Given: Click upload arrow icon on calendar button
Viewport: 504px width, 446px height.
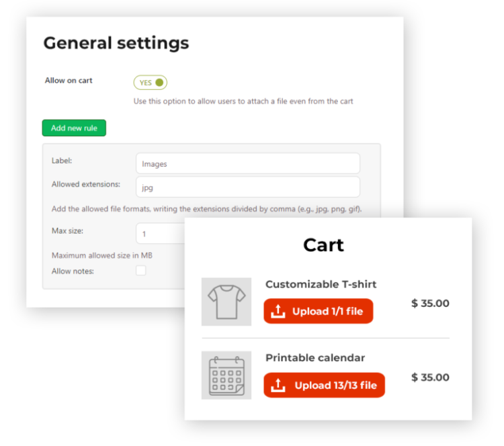Looking at the screenshot, I should coord(278,386).
